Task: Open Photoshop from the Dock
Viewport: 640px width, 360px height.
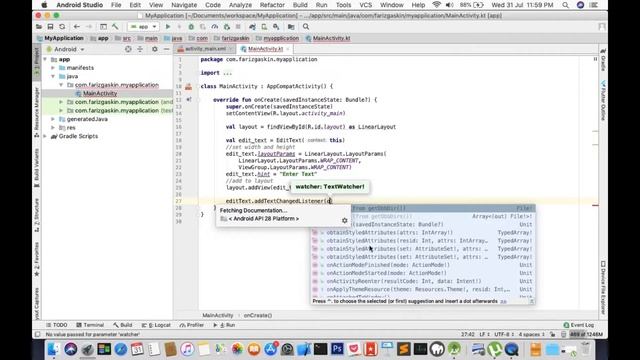Action: tap(337, 349)
